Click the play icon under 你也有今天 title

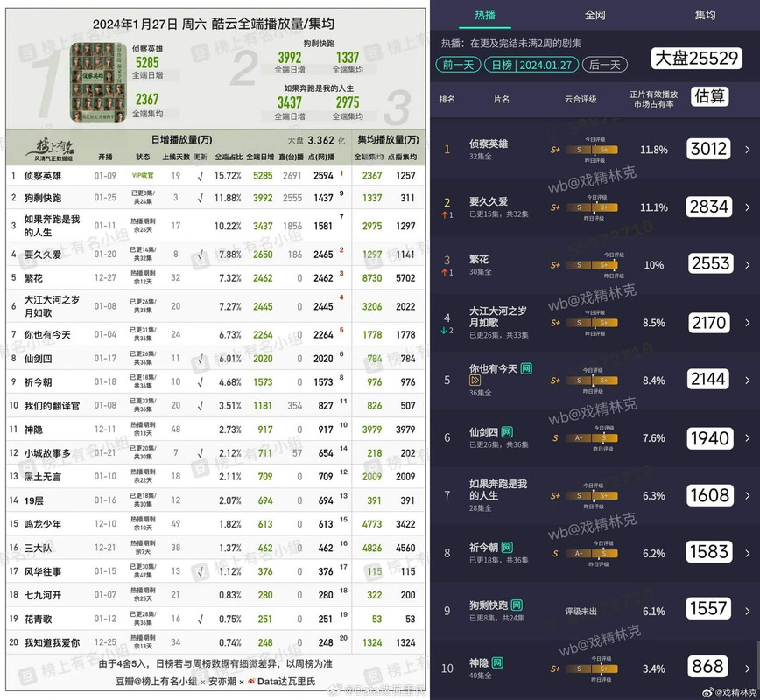(x=475, y=381)
